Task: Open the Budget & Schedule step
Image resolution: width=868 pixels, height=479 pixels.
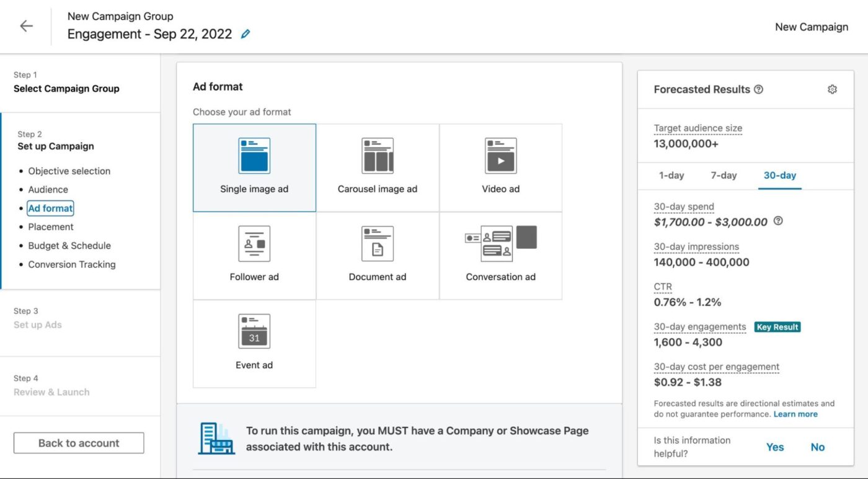Action: [x=69, y=245]
